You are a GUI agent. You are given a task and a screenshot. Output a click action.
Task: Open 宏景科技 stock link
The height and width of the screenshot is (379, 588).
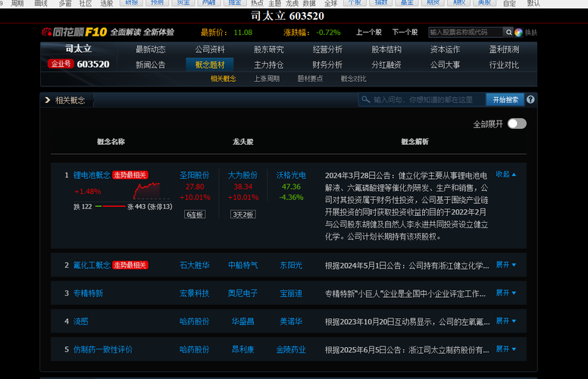(195, 293)
